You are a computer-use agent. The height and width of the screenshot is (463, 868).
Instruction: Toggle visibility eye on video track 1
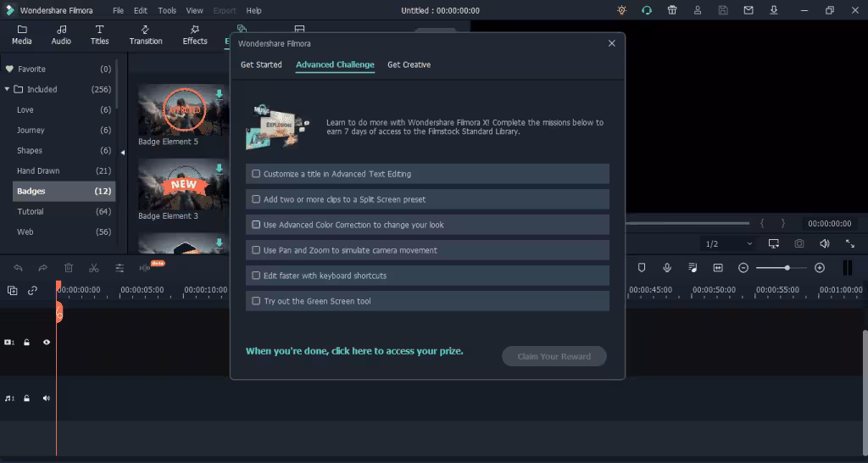pos(47,343)
